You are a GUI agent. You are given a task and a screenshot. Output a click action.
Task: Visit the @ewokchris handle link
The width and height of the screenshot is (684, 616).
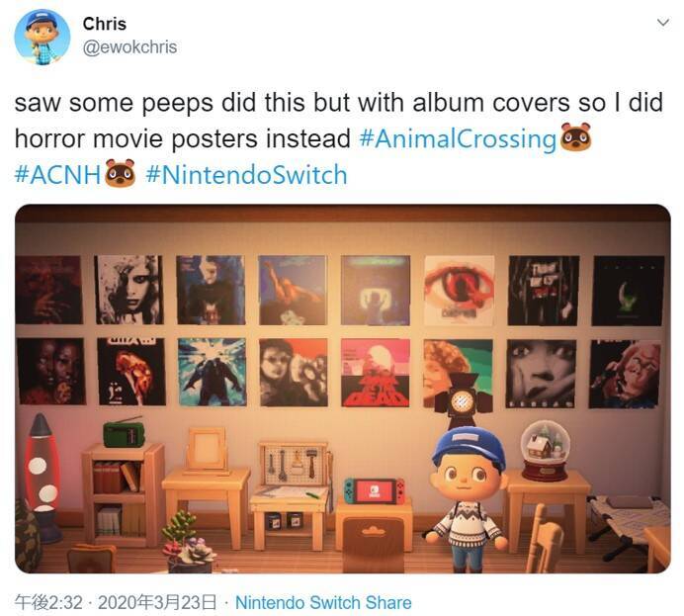pyautogui.click(x=130, y=47)
